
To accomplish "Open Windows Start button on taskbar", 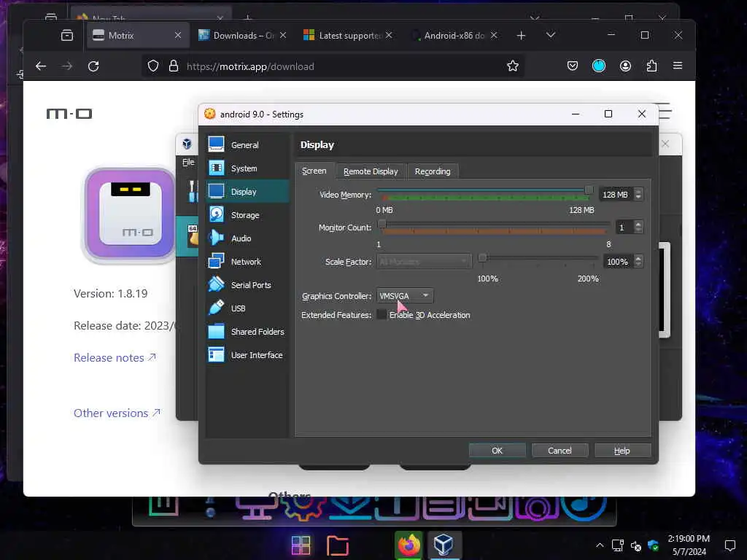I will point(301,545).
